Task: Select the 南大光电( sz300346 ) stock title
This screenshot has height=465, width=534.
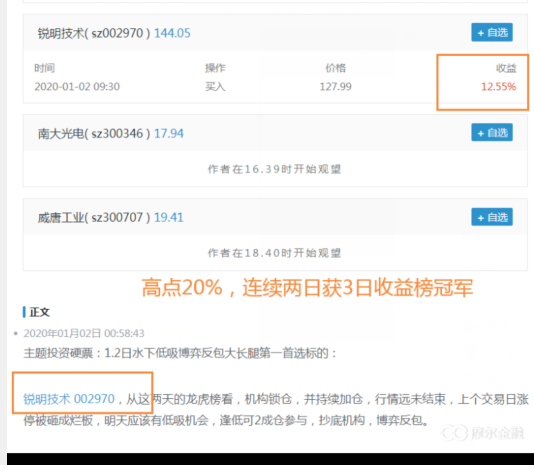Action: [94, 134]
